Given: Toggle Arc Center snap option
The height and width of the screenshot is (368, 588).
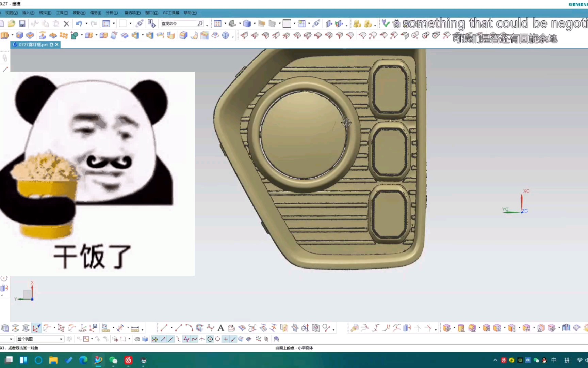Looking at the screenshot, I should point(210,339).
